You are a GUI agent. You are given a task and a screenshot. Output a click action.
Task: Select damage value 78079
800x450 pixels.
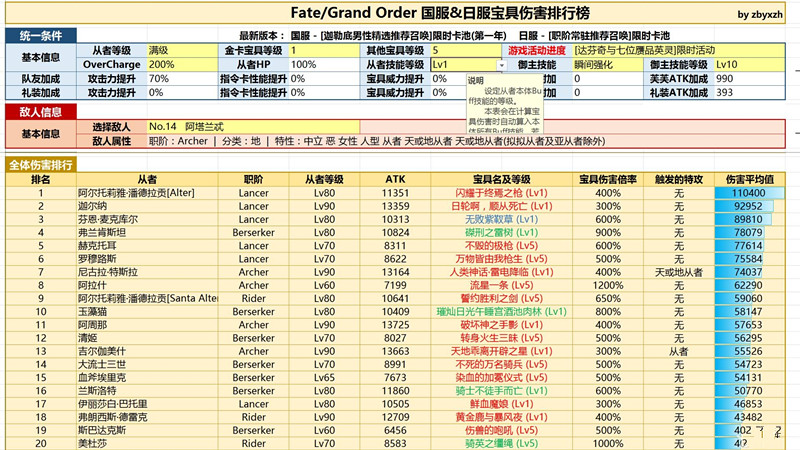pos(748,233)
